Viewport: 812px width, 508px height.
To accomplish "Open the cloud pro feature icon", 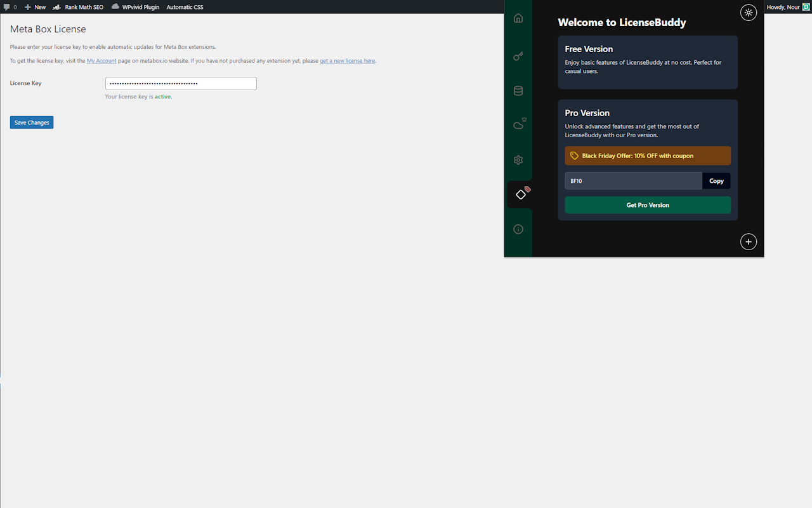I will pyautogui.click(x=519, y=124).
